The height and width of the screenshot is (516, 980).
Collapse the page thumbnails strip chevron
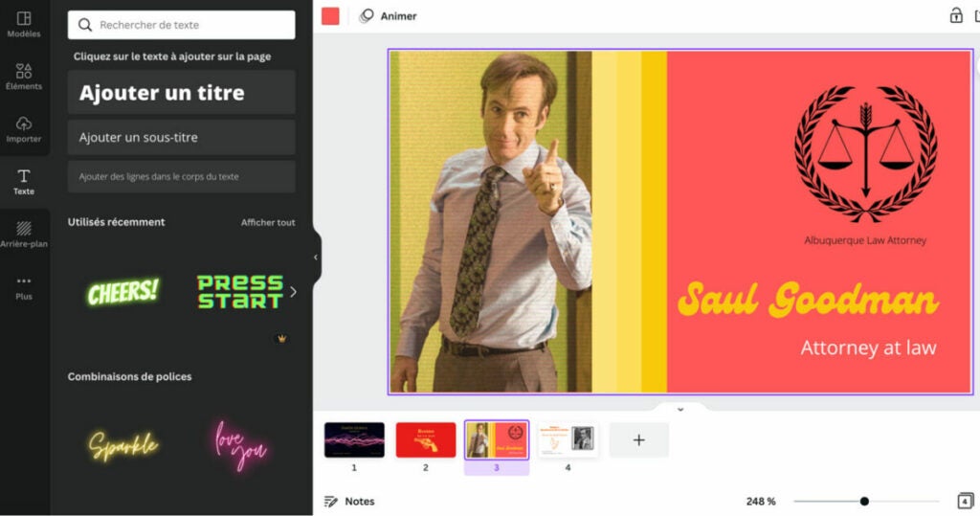(680, 409)
